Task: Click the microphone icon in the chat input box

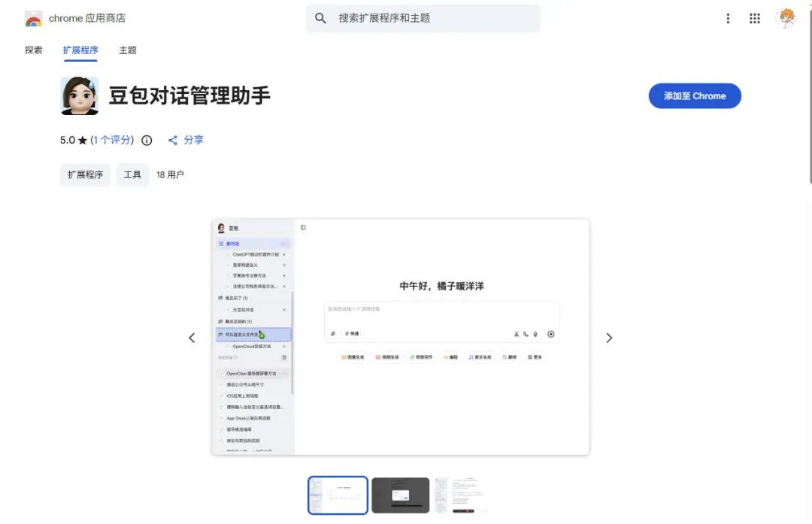Action: [535, 334]
